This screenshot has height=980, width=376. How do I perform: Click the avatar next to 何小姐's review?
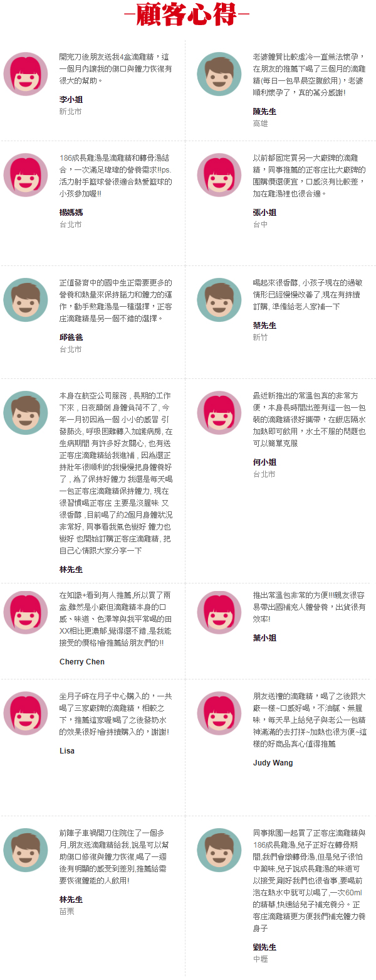219,413
